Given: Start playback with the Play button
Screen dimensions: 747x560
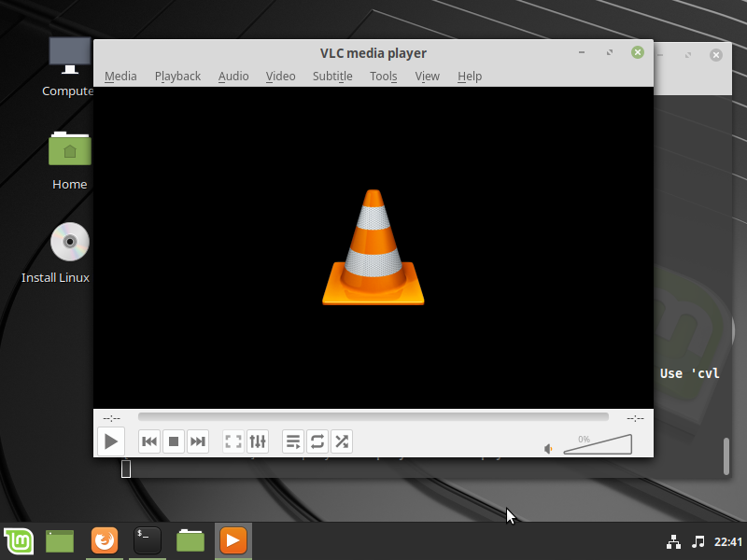Looking at the screenshot, I should point(111,441).
